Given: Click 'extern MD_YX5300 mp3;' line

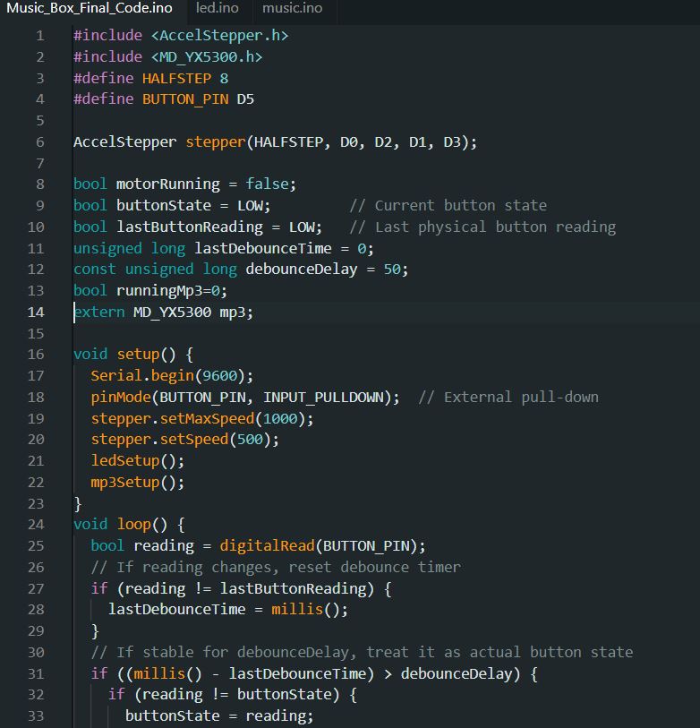Looking at the screenshot, I should [x=164, y=312].
